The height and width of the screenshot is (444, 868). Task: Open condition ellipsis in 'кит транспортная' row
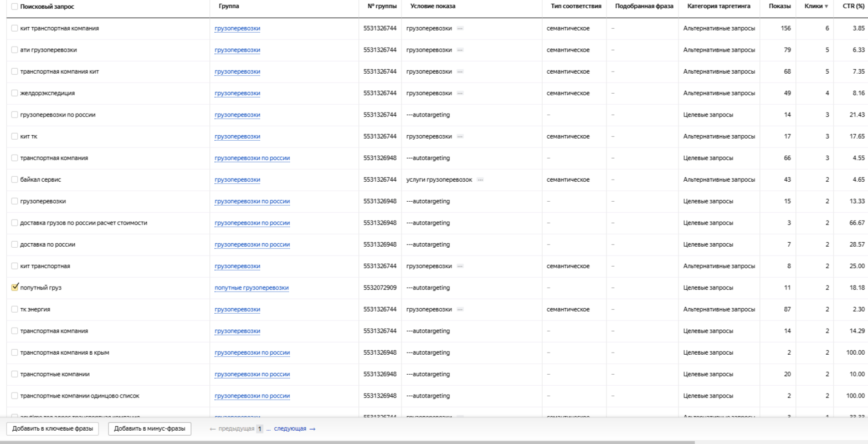(460, 266)
